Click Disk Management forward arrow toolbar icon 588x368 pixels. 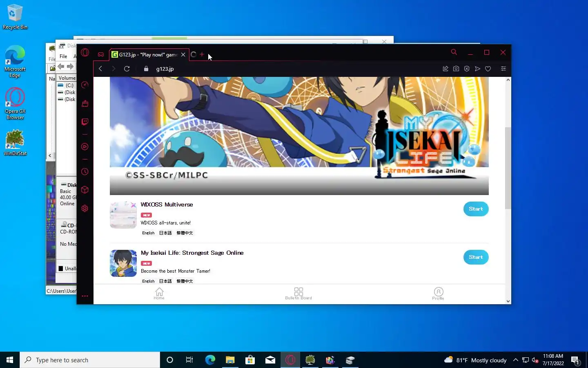[x=70, y=66]
